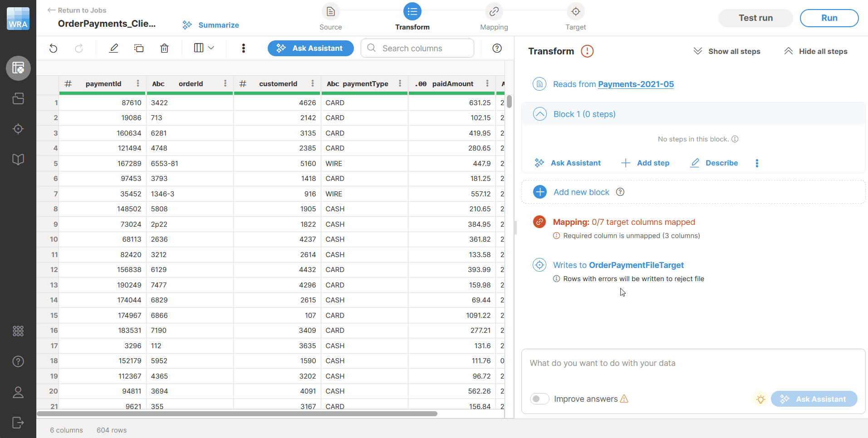
Task: Click the Test run button
Action: point(755,18)
